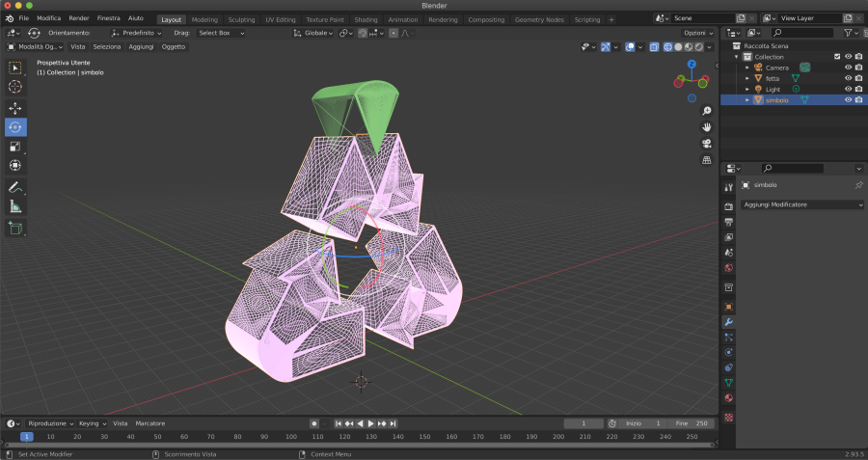Switch to the Sculpting workspace tab

point(241,19)
